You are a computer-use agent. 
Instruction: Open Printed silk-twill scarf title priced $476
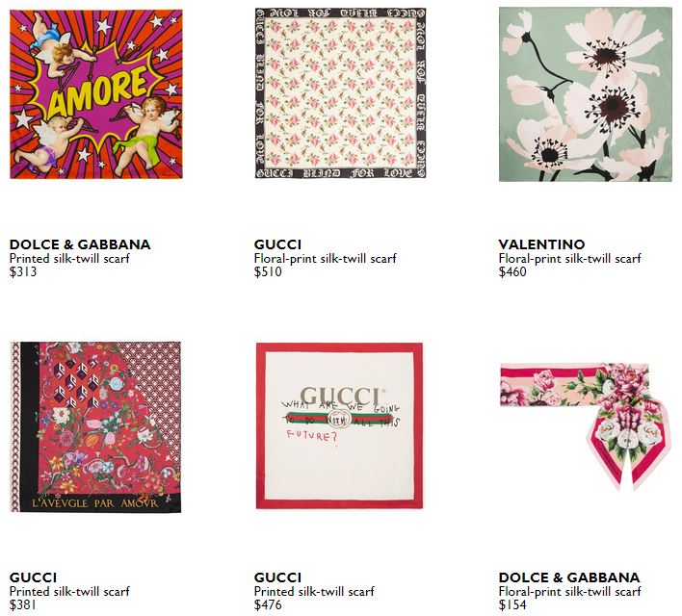point(314,591)
